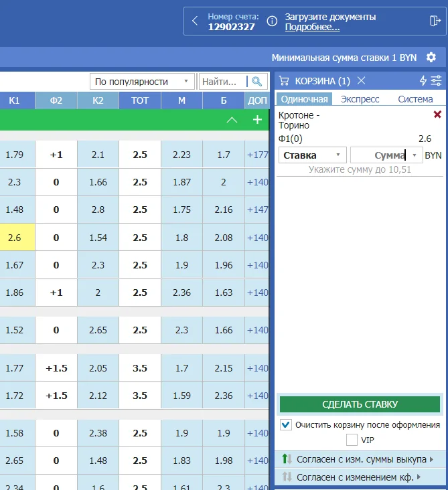
Task: Click the logout door icon
Action: click(x=435, y=21)
